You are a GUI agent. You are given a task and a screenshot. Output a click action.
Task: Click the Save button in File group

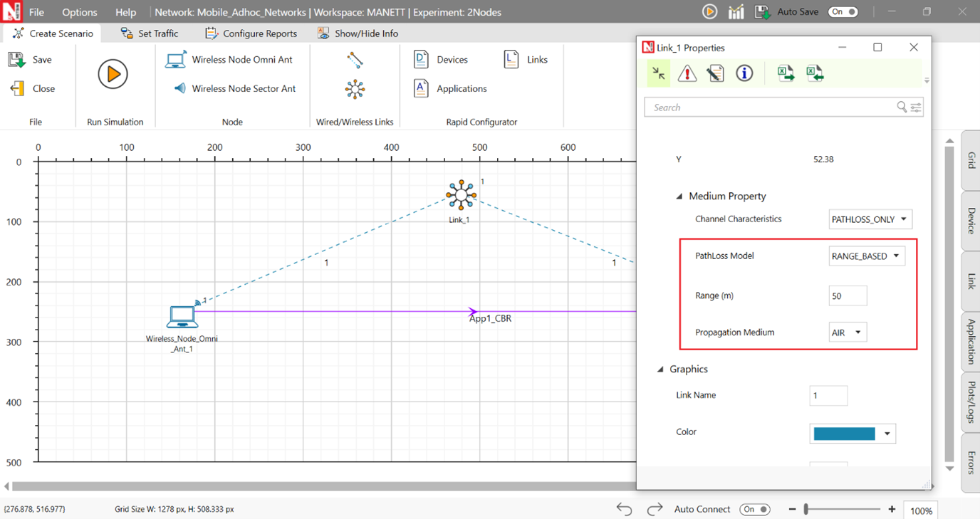(x=31, y=60)
